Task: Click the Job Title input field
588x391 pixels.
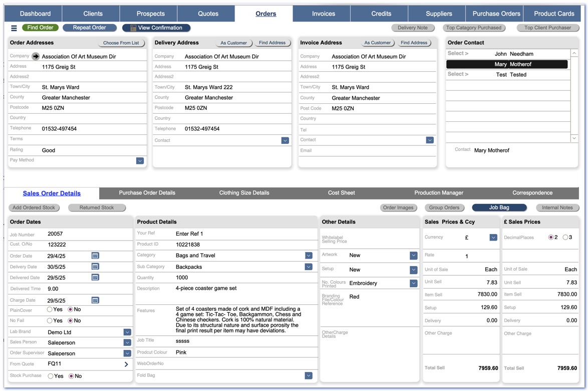Action: (245, 341)
